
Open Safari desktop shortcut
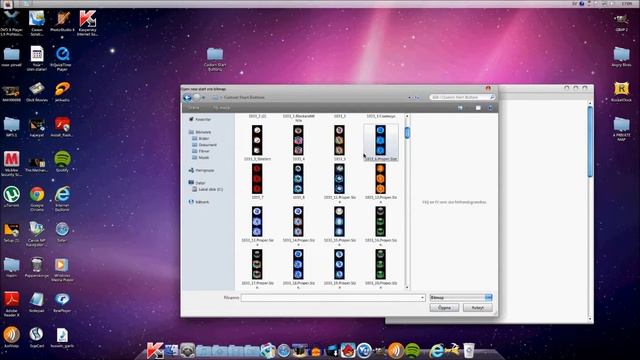[62, 232]
